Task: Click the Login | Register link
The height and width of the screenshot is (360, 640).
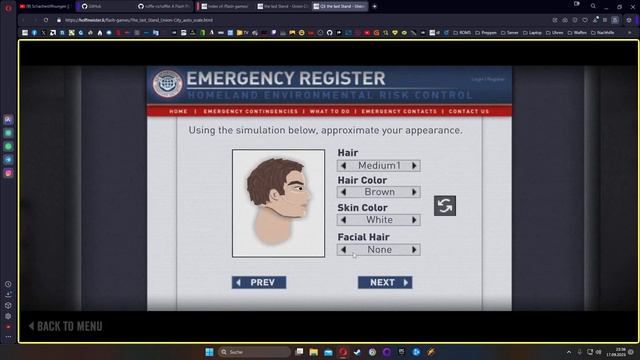Action: 488,79
